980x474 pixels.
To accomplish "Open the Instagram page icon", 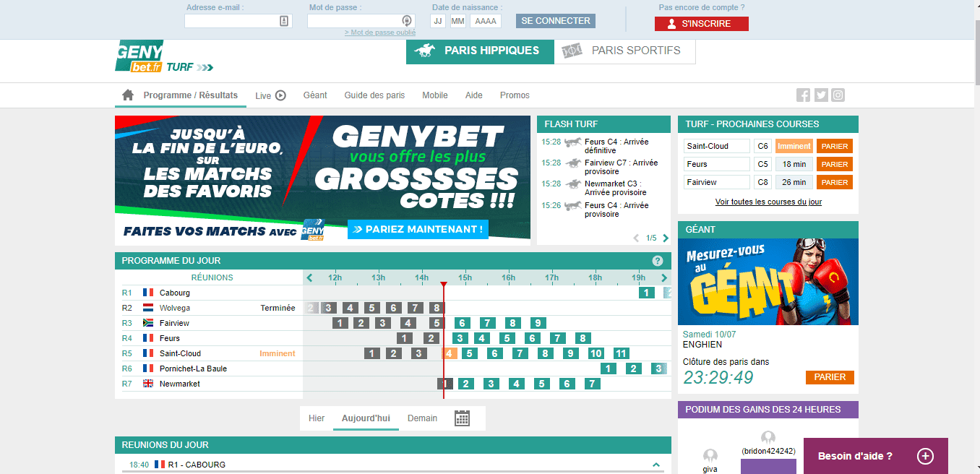I will tap(838, 95).
